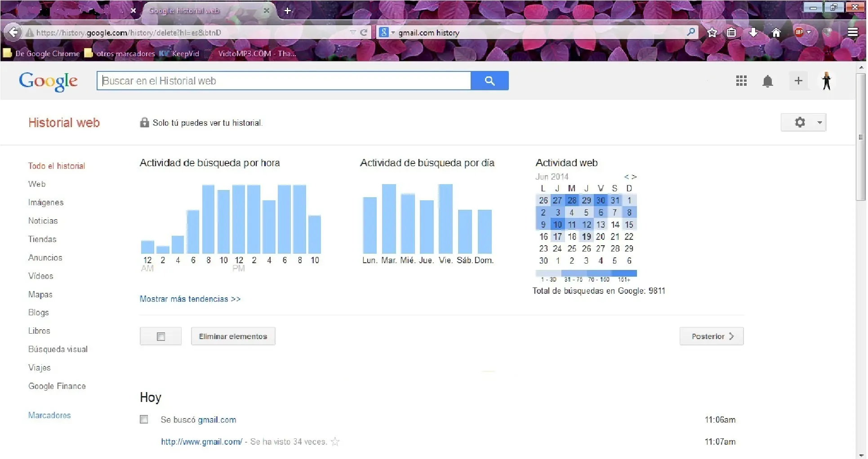Open the bookmarks list icon in the toolbar

coord(732,32)
